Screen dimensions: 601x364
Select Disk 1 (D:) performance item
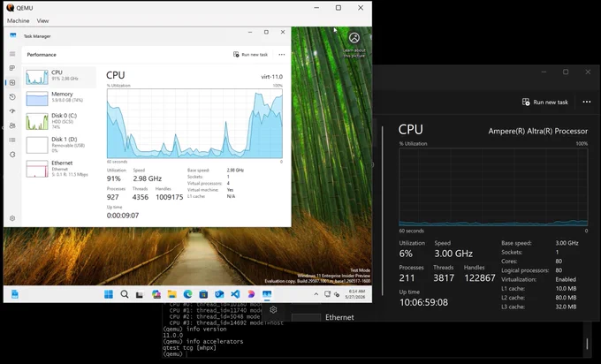coord(59,145)
